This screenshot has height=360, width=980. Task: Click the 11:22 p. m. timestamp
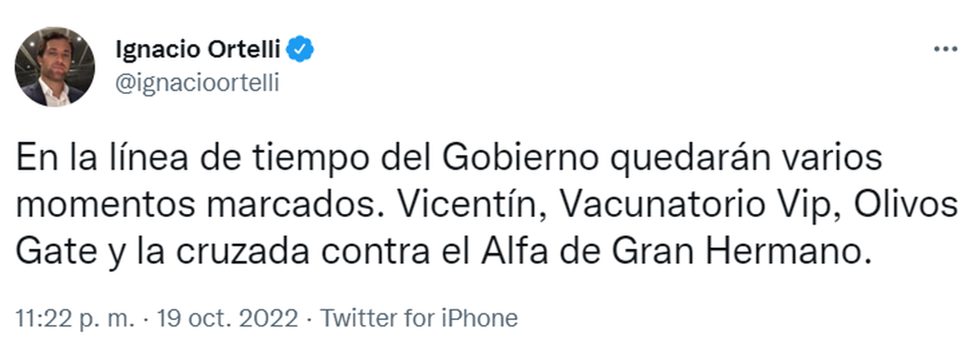[72, 318]
